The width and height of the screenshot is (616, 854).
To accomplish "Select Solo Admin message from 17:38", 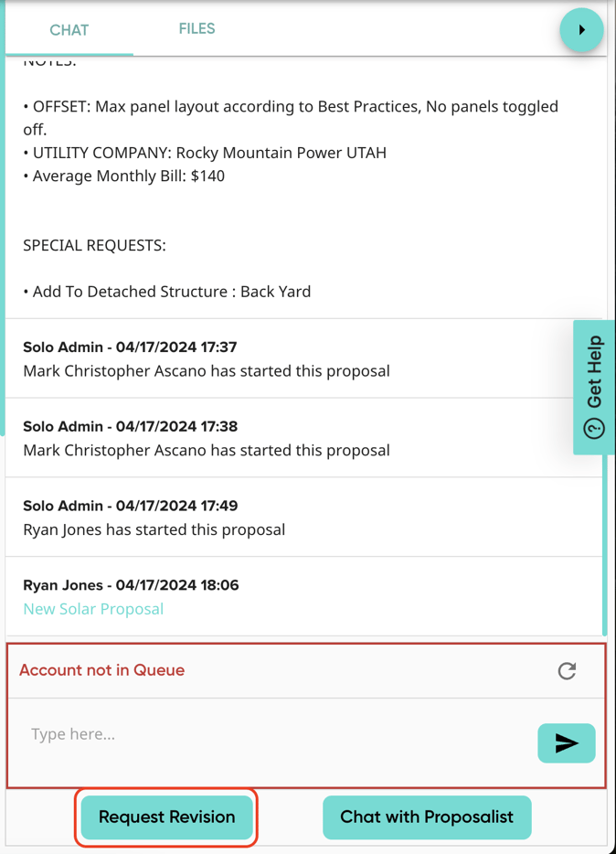I will [x=207, y=450].
